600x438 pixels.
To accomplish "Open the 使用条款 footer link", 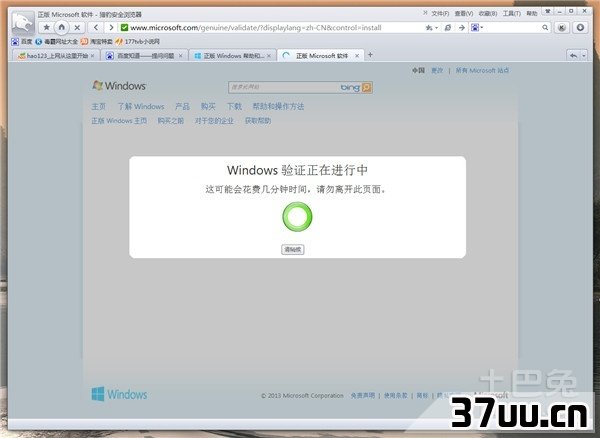I will (396, 396).
